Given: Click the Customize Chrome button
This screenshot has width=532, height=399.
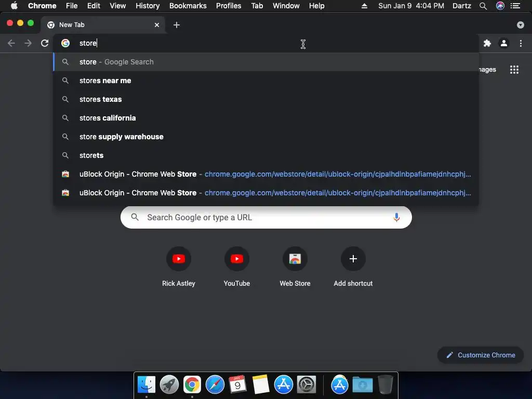Looking at the screenshot, I should pyautogui.click(x=481, y=355).
